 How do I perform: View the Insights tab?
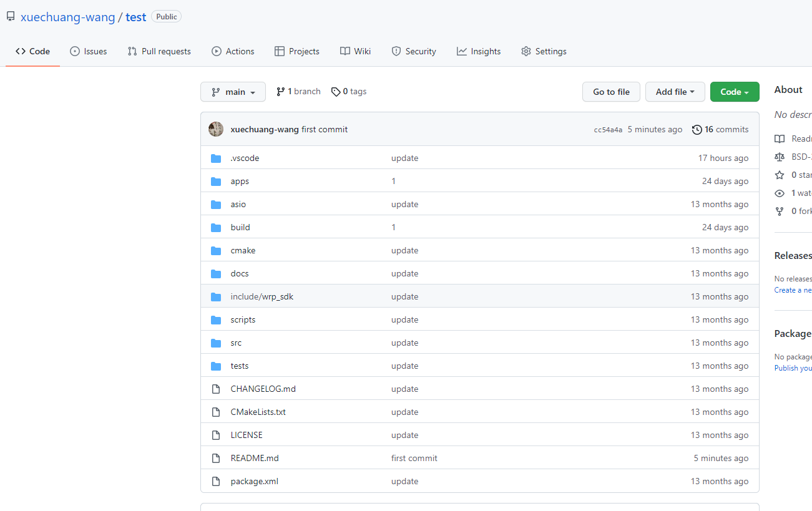(x=479, y=52)
